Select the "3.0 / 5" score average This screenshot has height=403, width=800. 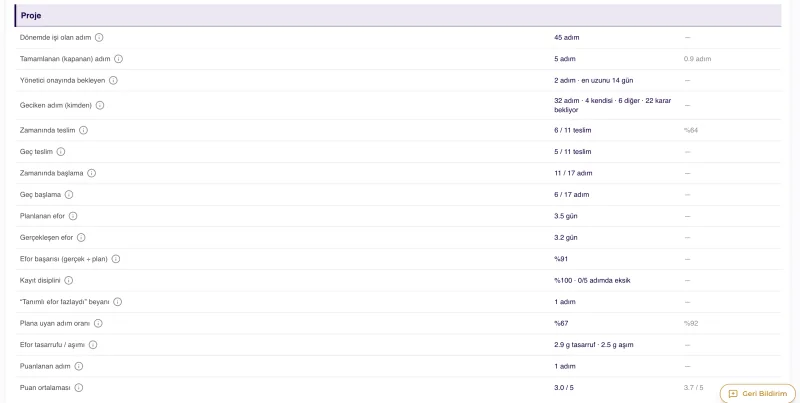click(x=564, y=387)
